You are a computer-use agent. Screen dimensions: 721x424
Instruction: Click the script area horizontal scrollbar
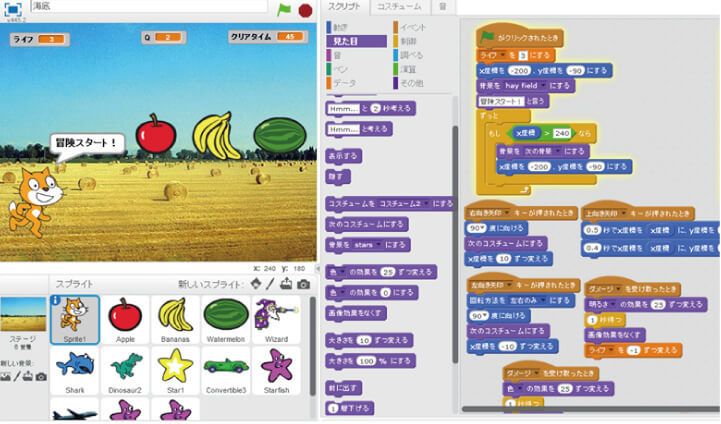tap(590, 408)
